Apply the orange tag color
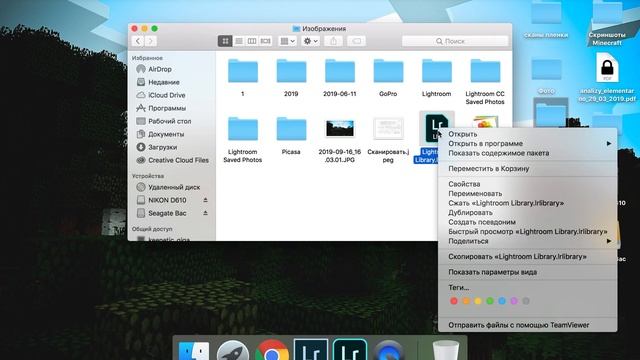The height and width of the screenshot is (360, 640). 466,301
